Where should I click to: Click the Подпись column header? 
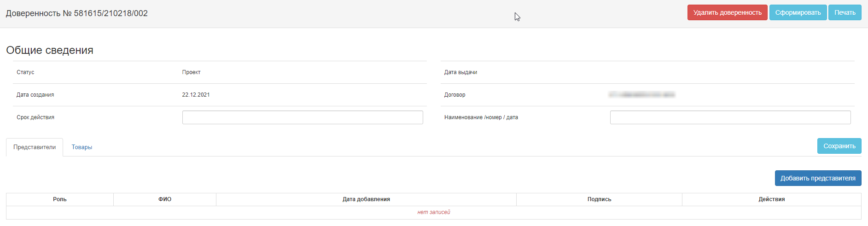coord(599,199)
